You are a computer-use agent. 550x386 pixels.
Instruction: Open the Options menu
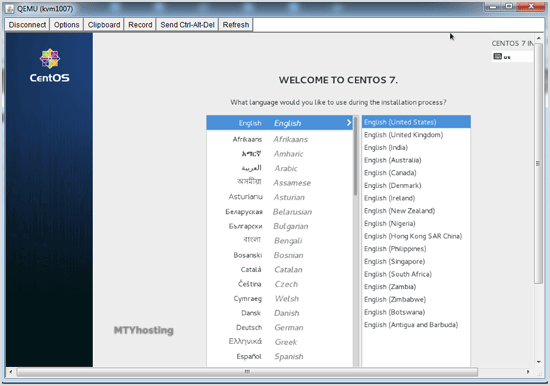(x=66, y=25)
